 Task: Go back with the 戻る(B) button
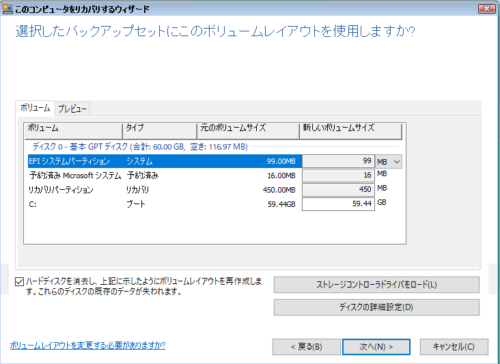point(306,347)
